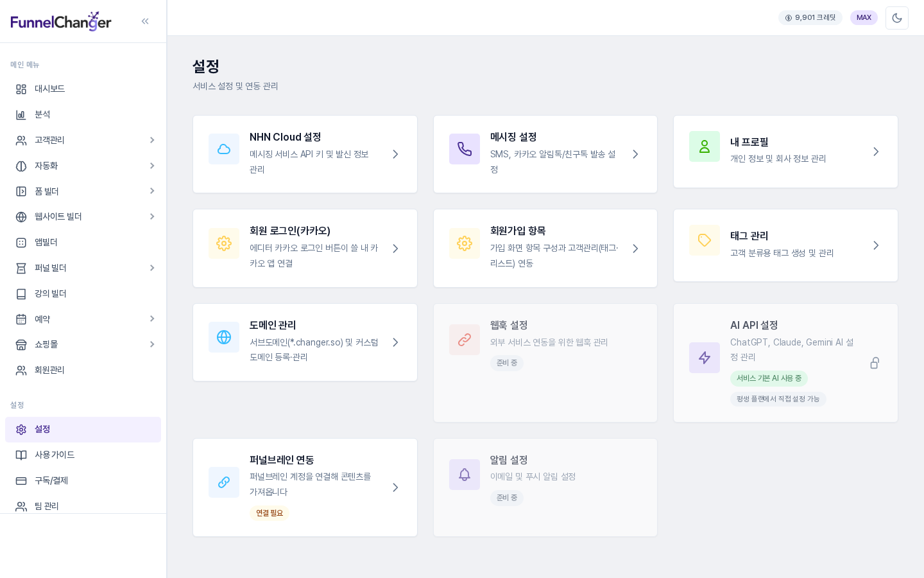The height and width of the screenshot is (578, 924).
Task: Click the 앱빌더 icon
Action: coord(21,243)
